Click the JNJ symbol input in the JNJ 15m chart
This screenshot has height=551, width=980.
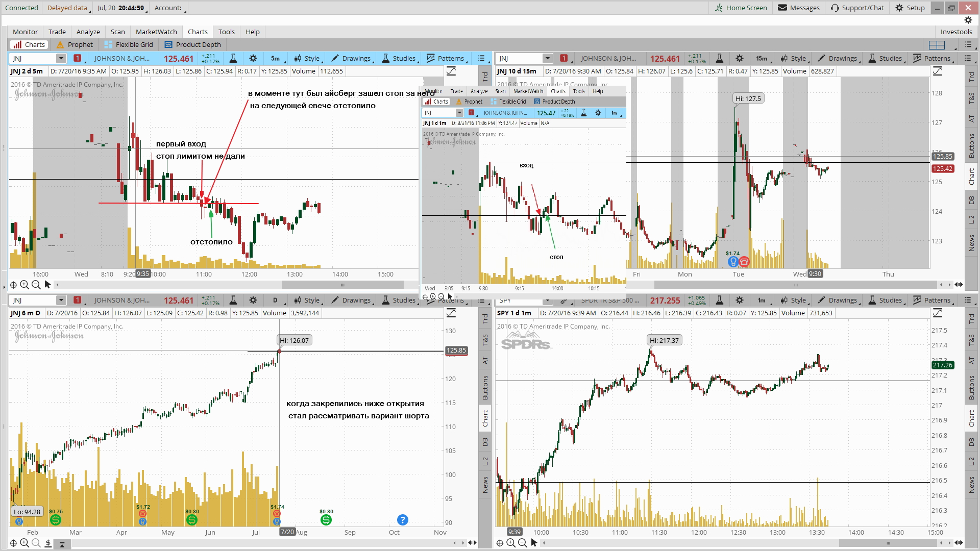(x=519, y=58)
